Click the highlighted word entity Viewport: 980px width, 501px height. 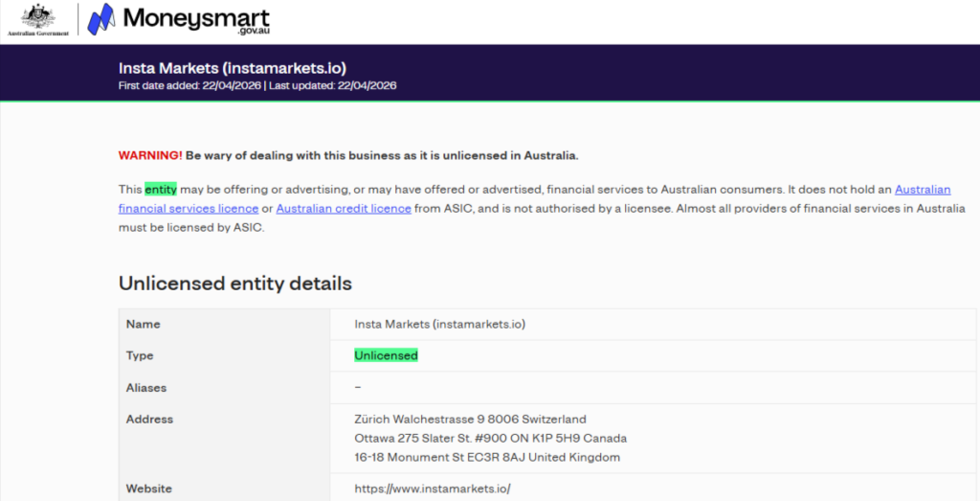[x=161, y=189]
